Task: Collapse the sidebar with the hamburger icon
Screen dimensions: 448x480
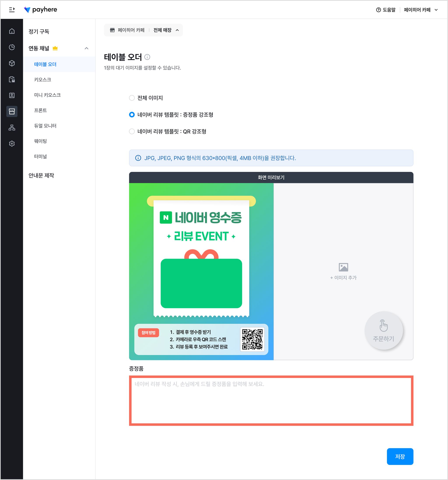Action: pyautogui.click(x=12, y=10)
